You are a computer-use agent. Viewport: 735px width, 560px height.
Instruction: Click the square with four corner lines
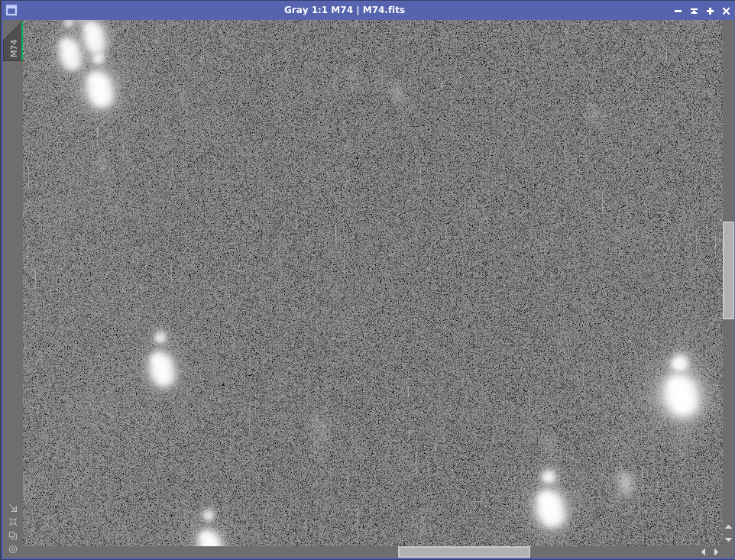(13, 522)
